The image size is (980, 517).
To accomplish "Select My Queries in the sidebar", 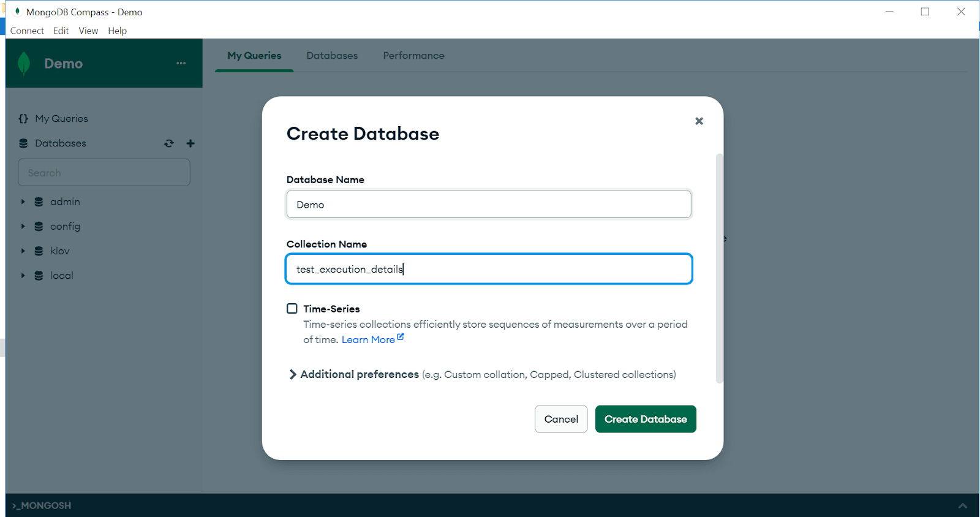I will [61, 118].
